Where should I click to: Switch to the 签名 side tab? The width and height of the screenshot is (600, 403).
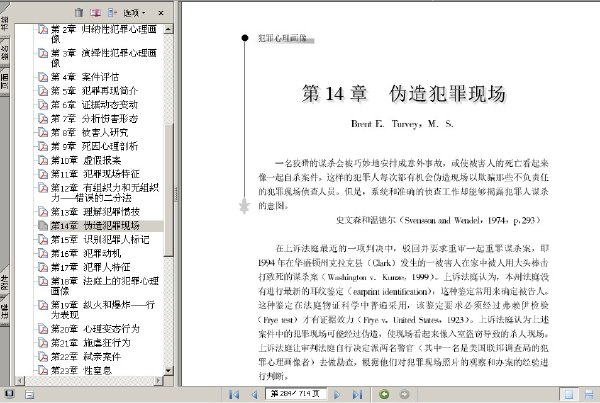click(x=4, y=52)
